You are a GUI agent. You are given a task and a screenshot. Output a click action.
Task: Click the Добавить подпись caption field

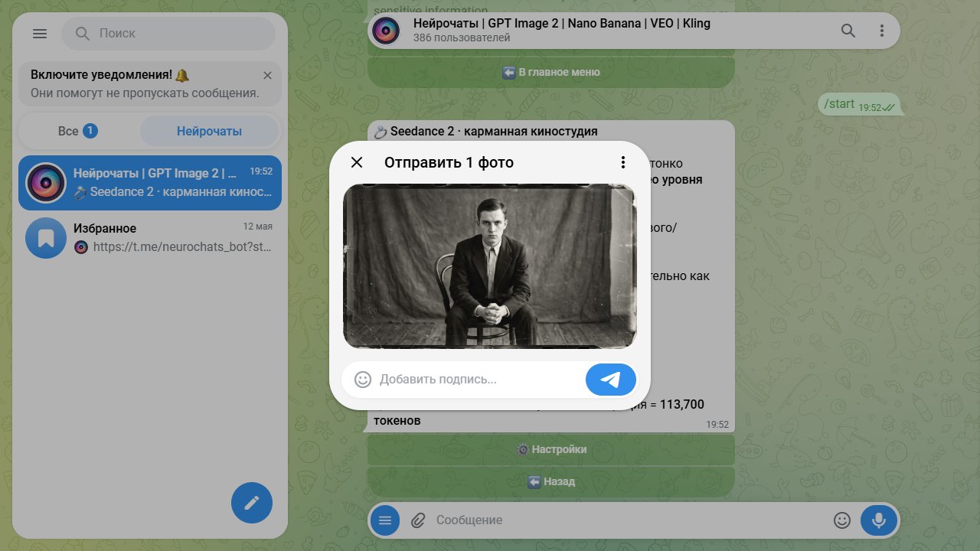(x=479, y=379)
